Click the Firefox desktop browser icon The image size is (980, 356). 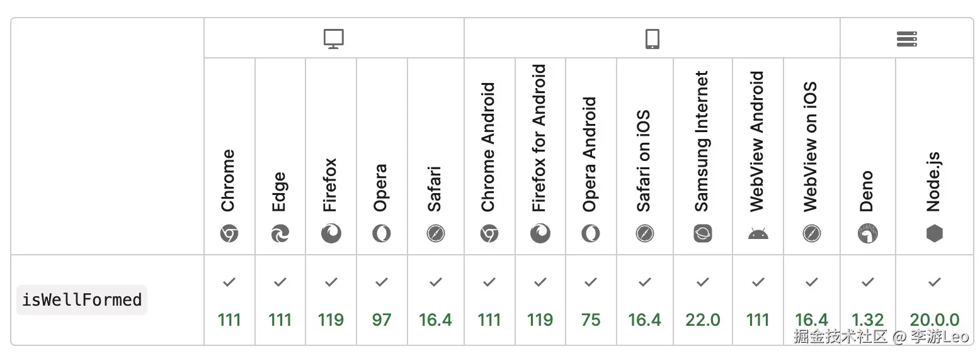(x=331, y=234)
